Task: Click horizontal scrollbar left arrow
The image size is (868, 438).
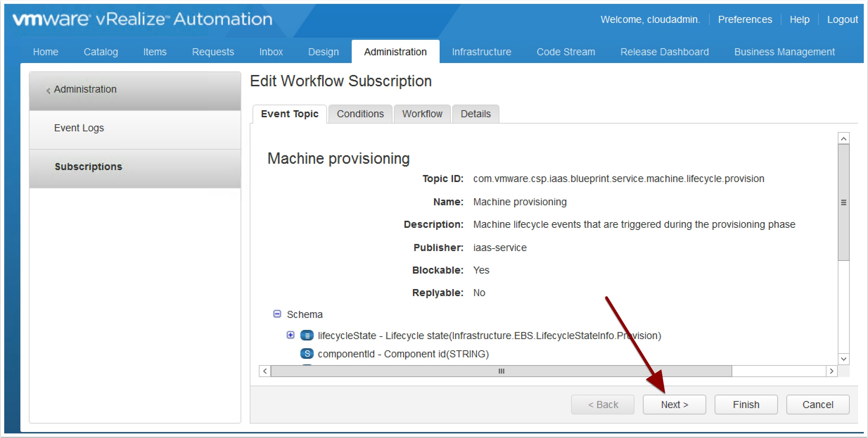Action: click(x=265, y=371)
